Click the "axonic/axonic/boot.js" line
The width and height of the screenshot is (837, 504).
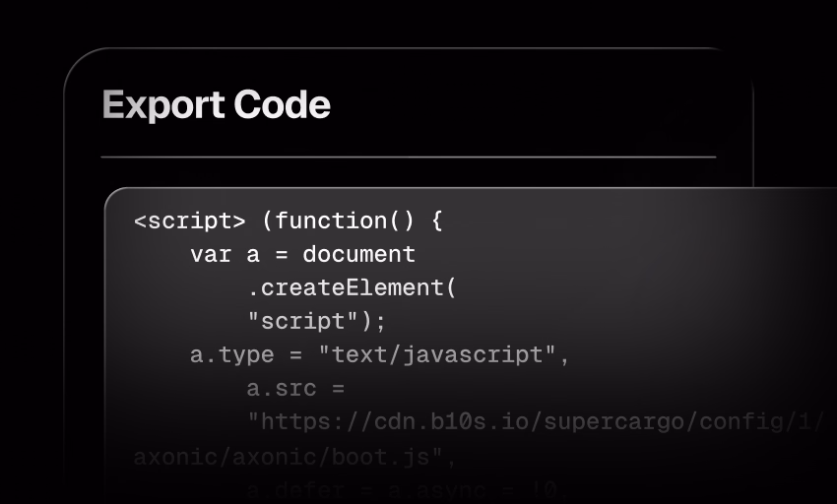pos(294,458)
